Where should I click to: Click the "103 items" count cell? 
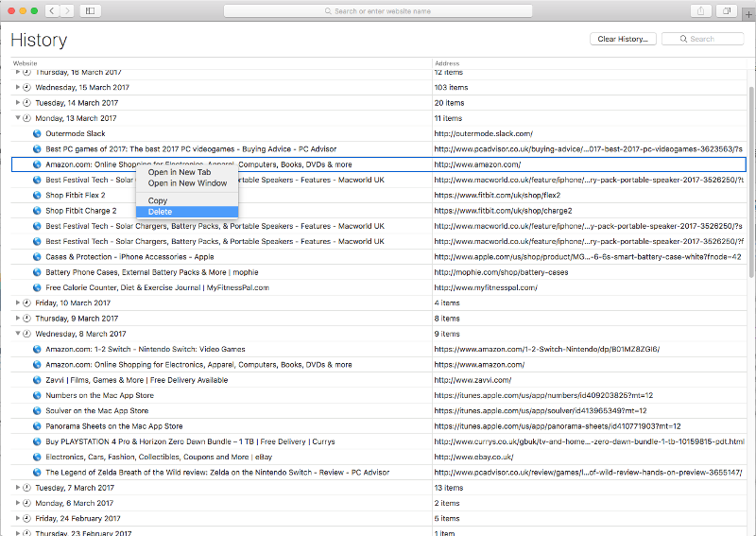tap(451, 87)
